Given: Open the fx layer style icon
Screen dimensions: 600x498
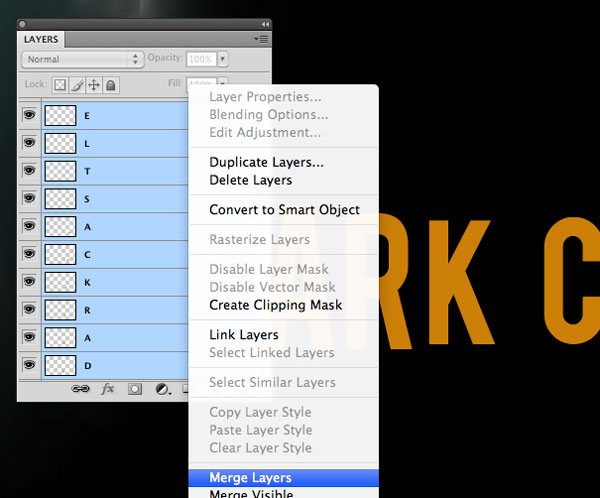Looking at the screenshot, I should (108, 389).
